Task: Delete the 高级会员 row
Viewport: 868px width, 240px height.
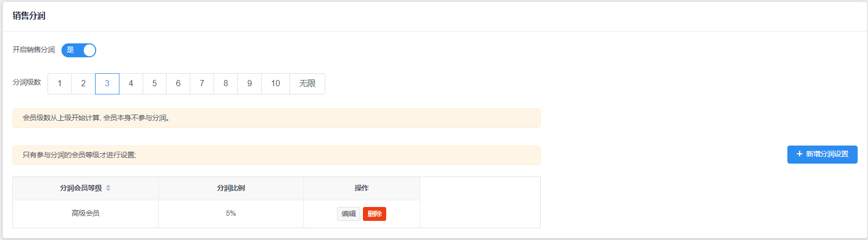Action: pyautogui.click(x=374, y=214)
